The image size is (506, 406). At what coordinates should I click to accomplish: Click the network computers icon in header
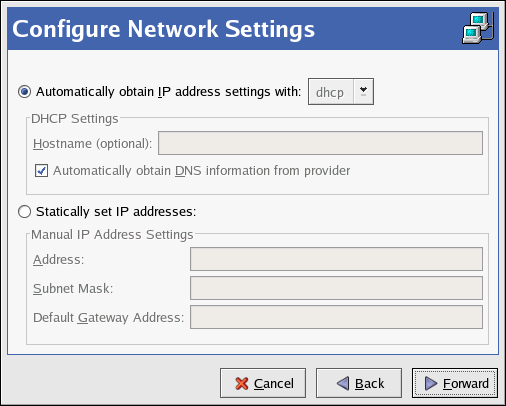478,28
